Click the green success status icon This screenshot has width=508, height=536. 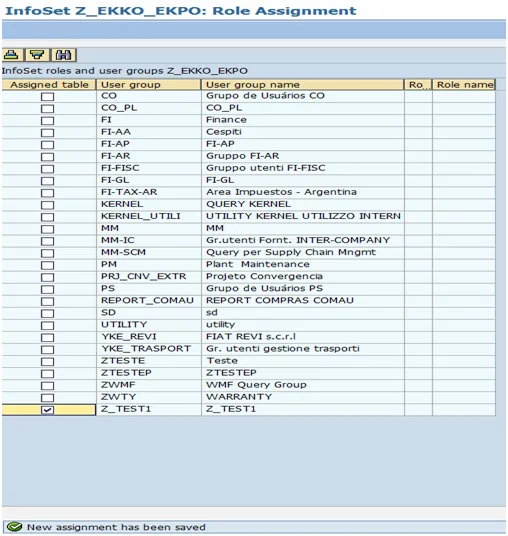14,527
